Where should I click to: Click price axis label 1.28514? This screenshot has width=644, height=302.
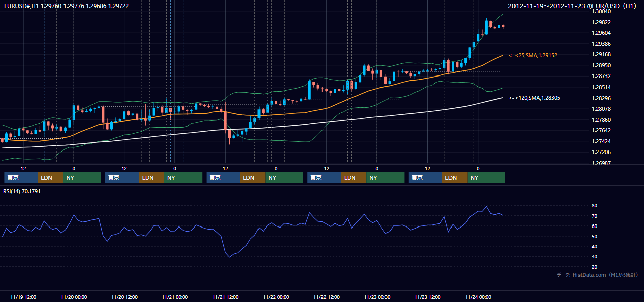(602, 87)
